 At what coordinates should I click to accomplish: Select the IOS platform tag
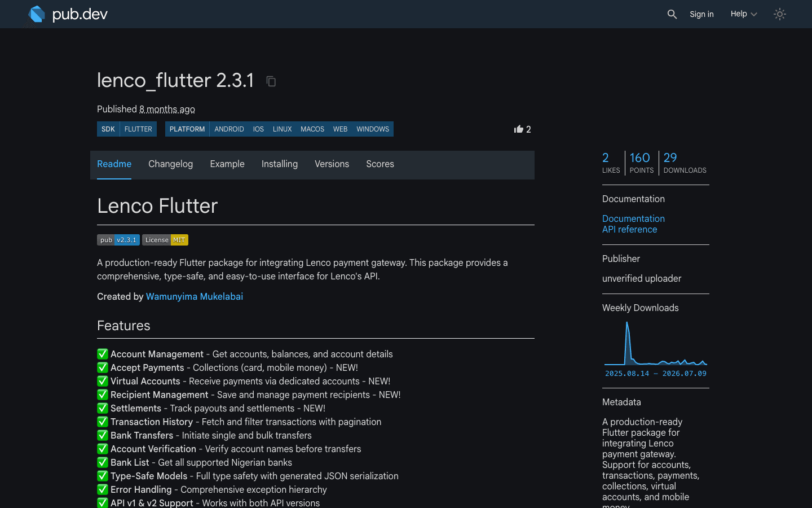[258, 129]
